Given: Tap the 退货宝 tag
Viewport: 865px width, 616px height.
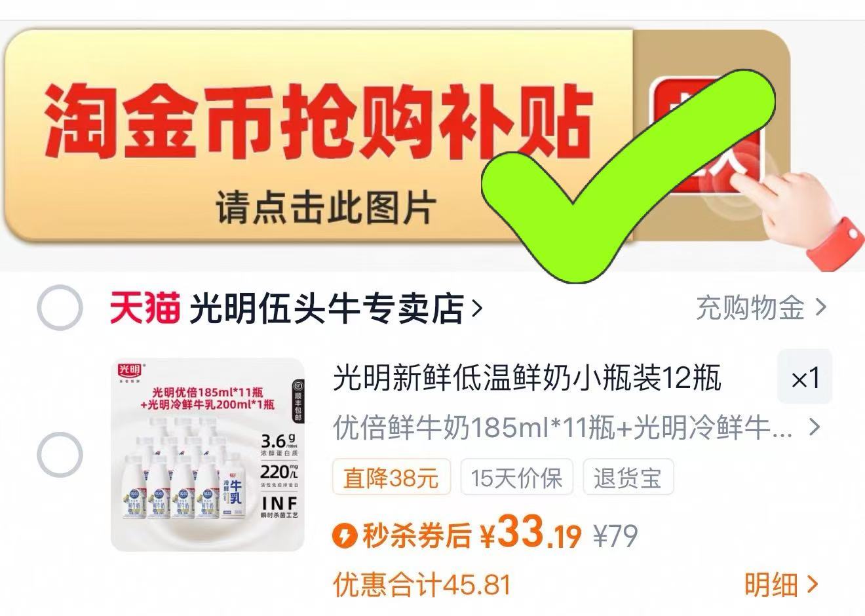Looking at the screenshot, I should click(628, 477).
